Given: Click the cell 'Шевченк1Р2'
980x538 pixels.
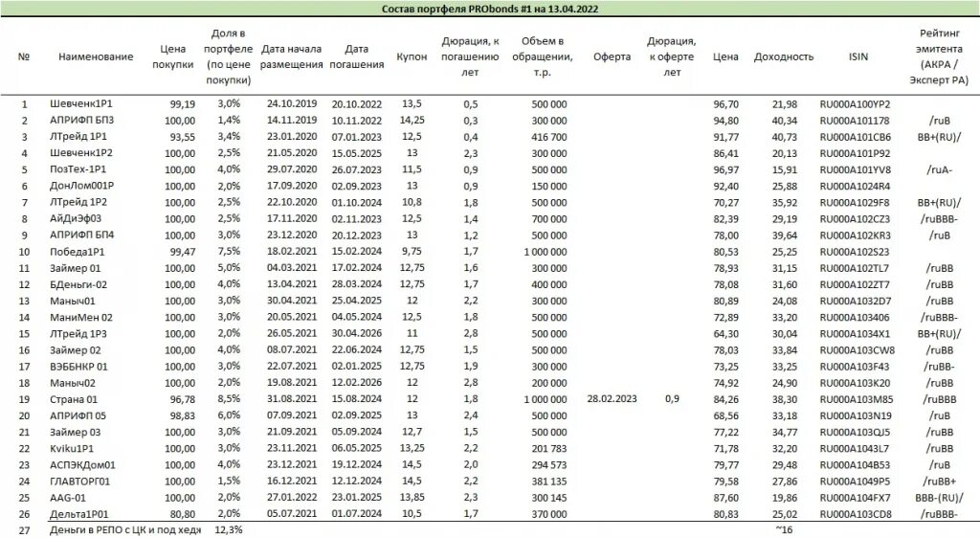Looking at the screenshot, I should (x=81, y=153).
